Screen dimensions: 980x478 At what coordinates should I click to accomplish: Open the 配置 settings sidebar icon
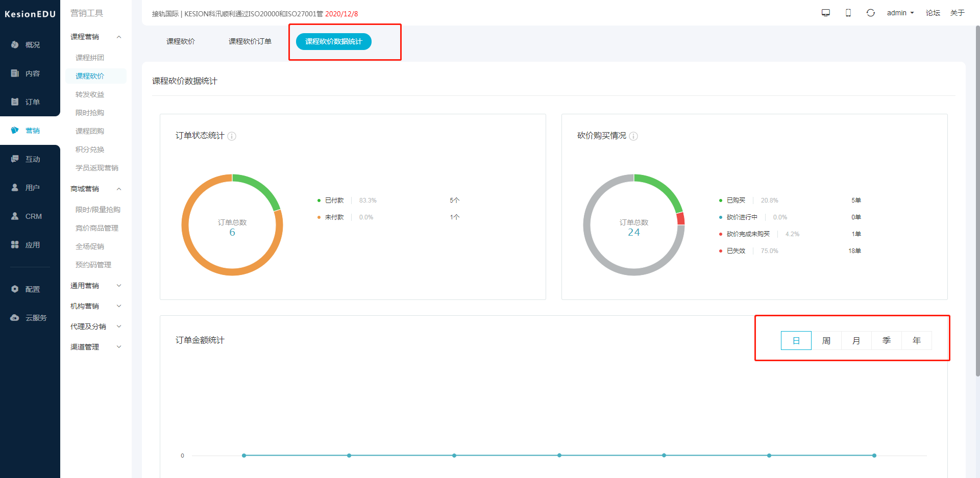(x=15, y=289)
